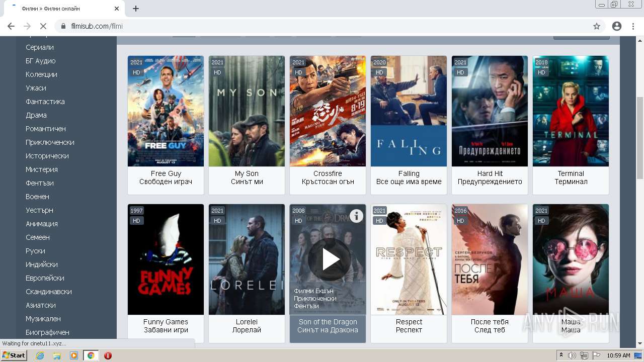The image size is (644, 362).
Task: Select Индийски category
Action: click(42, 264)
